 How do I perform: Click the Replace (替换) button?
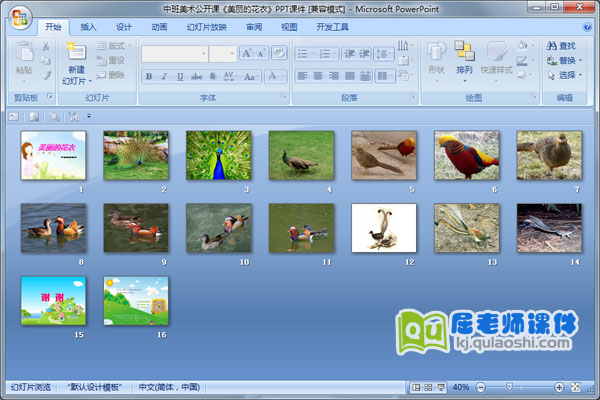click(564, 60)
